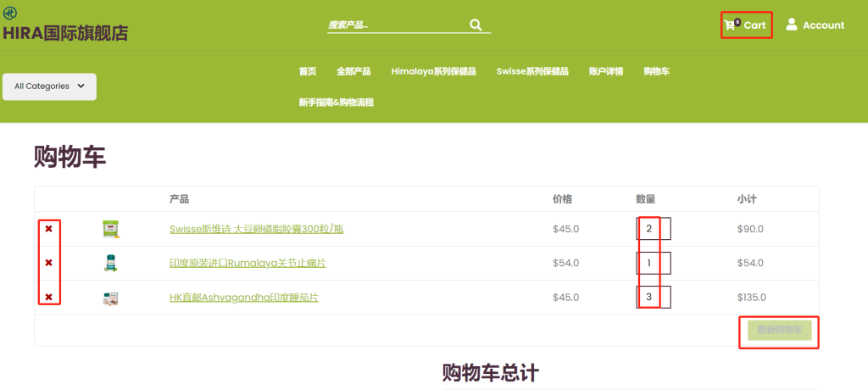Delete Ashvagandha item with red X
Screen dimensions: 868x390
tap(48, 298)
